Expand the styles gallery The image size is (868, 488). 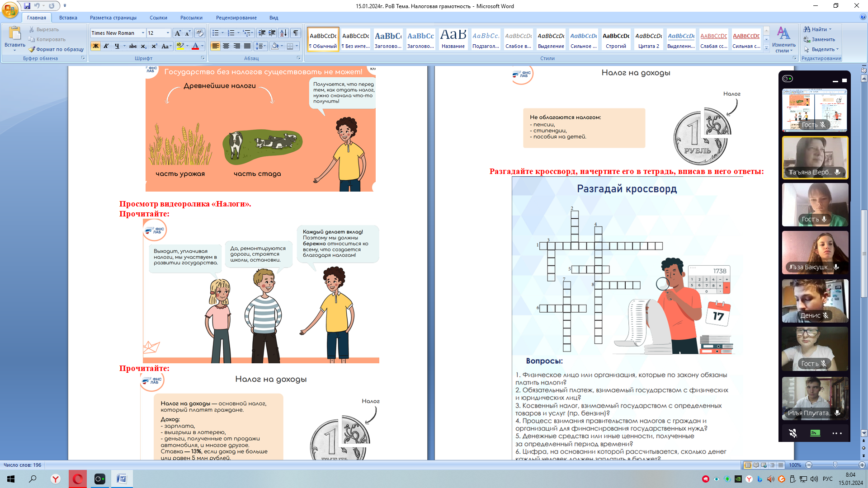[x=766, y=48]
